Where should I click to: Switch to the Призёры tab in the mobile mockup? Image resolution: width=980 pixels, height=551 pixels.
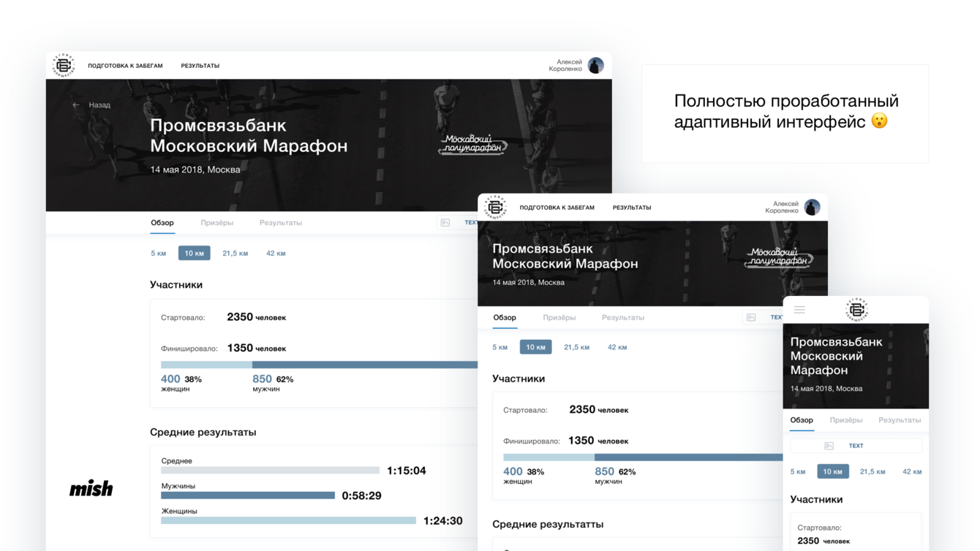point(846,420)
